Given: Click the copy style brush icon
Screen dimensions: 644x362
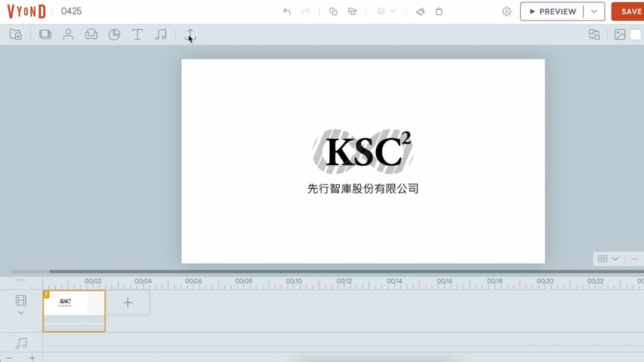Looking at the screenshot, I should tap(421, 11).
